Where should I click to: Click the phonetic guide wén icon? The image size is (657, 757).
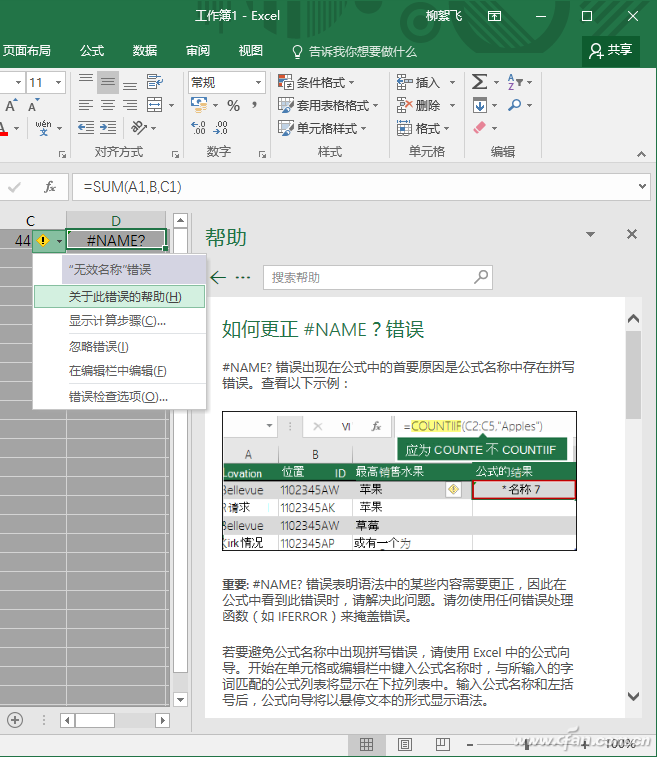(43, 128)
